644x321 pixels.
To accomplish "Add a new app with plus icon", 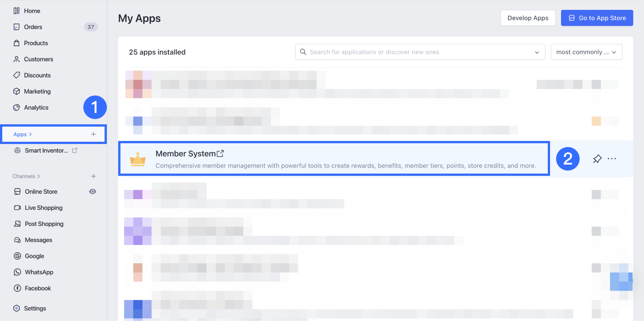I will (94, 134).
